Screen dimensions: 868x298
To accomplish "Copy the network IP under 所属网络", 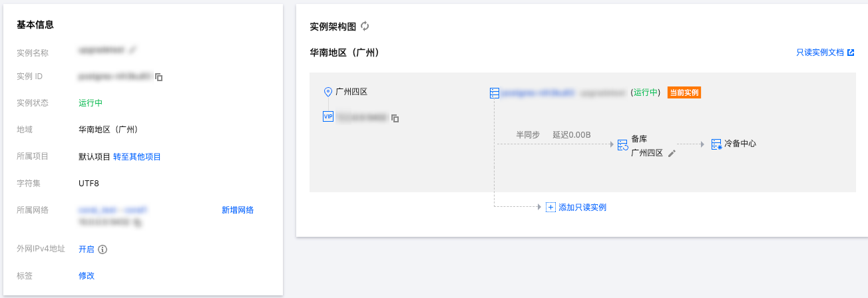I will click(x=136, y=223).
